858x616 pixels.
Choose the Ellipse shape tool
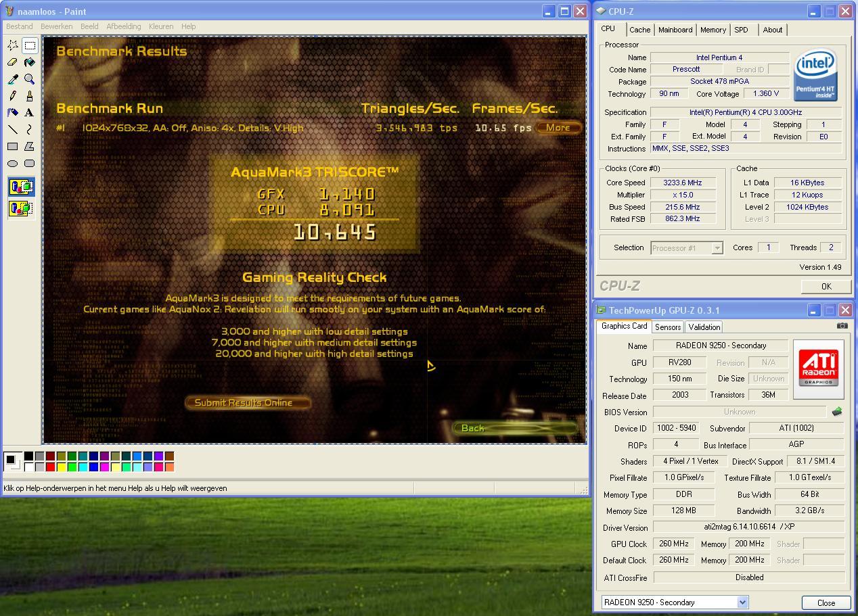(x=12, y=163)
